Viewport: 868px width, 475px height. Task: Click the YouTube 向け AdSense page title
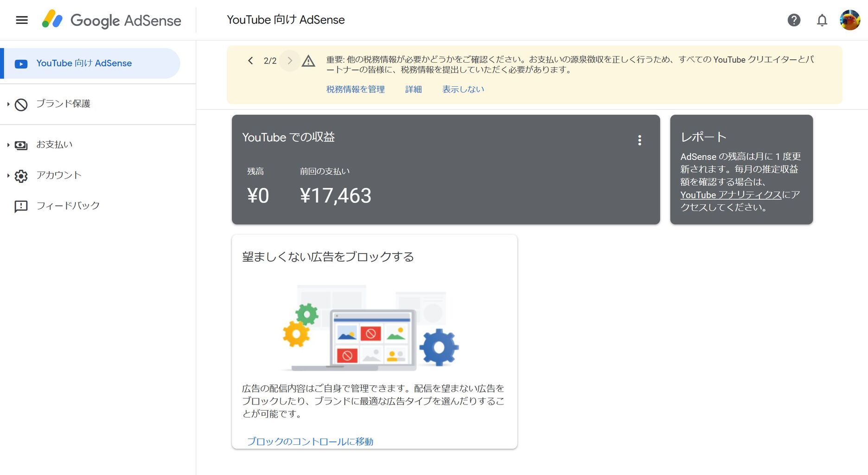tap(286, 20)
